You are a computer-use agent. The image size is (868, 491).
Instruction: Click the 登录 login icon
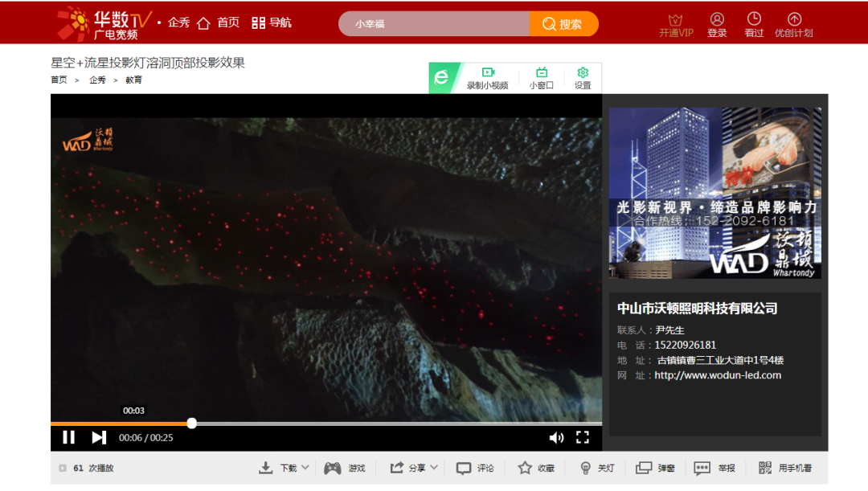pyautogui.click(x=717, y=26)
